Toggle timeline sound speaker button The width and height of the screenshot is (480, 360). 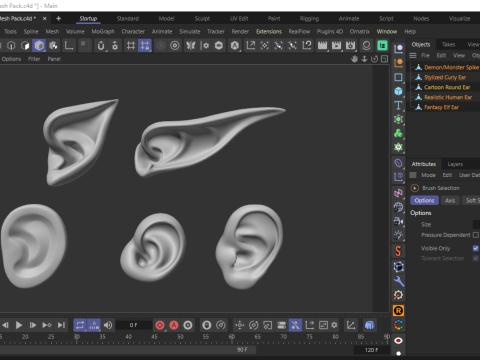tap(108, 325)
